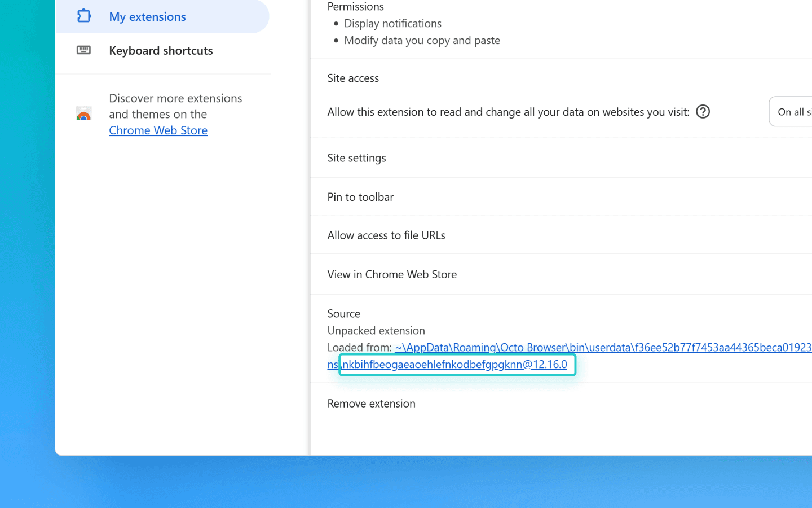Open the "Keyboard shortcuts" page
812x508 pixels.
click(x=161, y=50)
